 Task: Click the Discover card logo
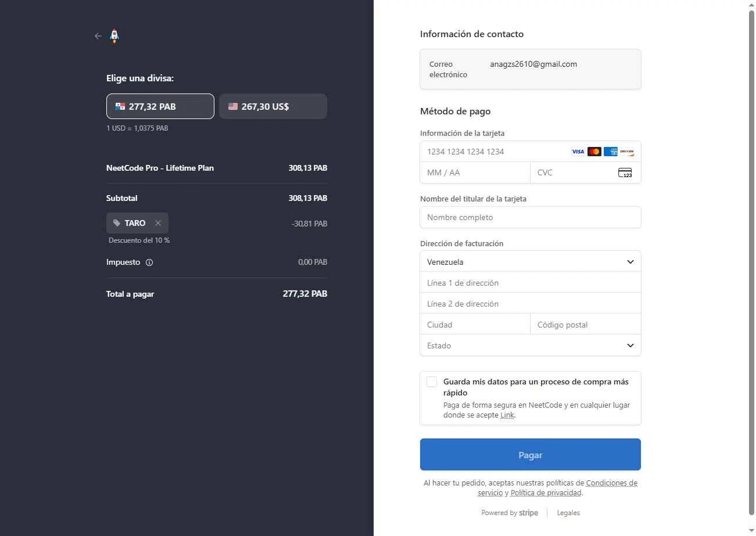coord(627,152)
